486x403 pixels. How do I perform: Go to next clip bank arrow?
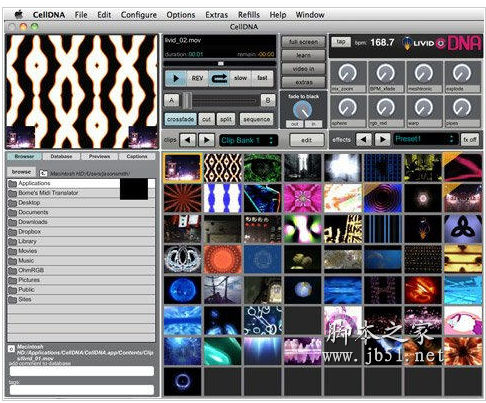[x=206, y=140]
